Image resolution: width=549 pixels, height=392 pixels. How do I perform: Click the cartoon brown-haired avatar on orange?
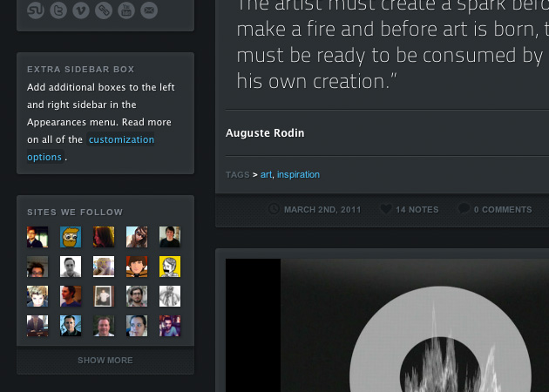[x=137, y=267]
